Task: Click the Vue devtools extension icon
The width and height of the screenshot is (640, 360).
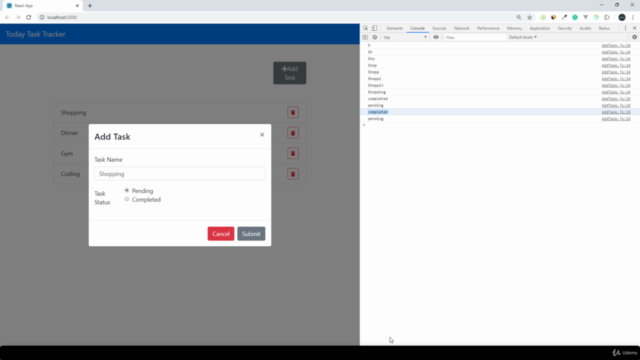Action: (585, 17)
